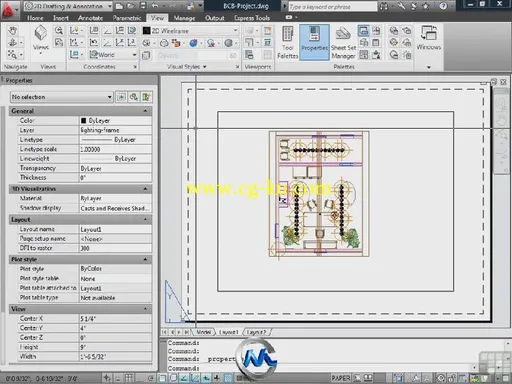Click the Opacity slider in Visual Styles
The width and height of the screenshot is (512, 384).
tap(197, 55)
